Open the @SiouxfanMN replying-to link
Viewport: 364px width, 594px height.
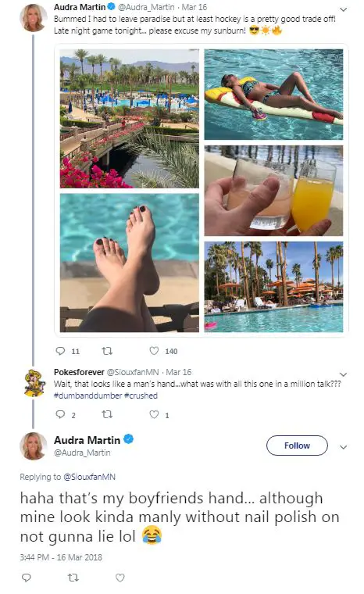(x=89, y=477)
